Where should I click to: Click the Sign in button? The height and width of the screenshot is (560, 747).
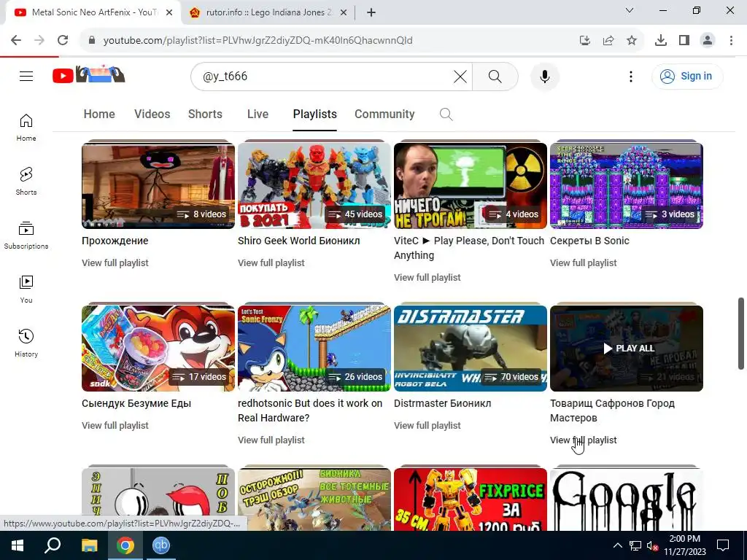(x=686, y=76)
